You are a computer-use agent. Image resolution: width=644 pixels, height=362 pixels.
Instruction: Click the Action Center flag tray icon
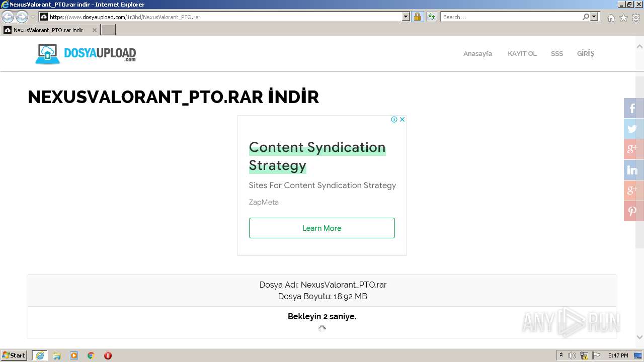[596, 355]
